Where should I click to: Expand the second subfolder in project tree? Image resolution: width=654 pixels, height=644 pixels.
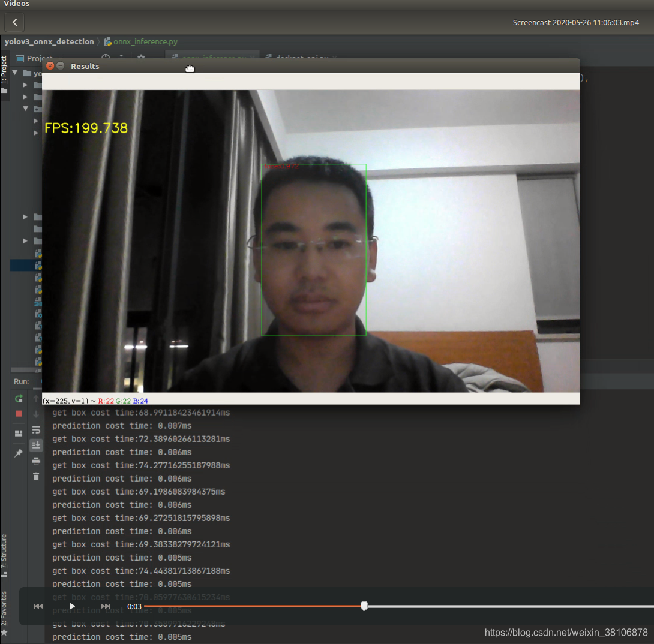pos(25,97)
